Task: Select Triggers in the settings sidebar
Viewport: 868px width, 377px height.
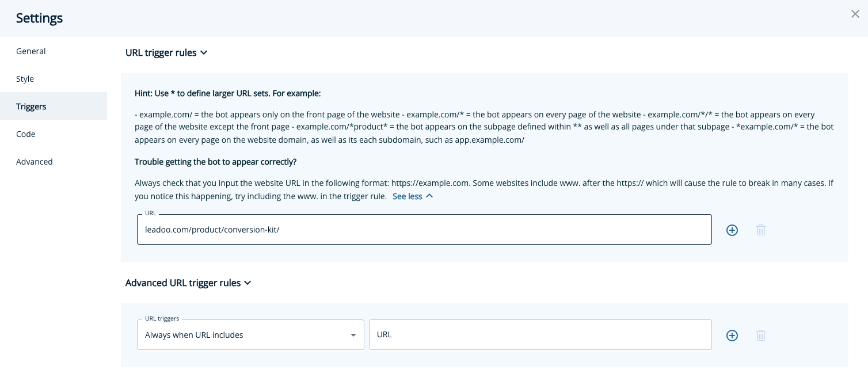Action: [31, 106]
